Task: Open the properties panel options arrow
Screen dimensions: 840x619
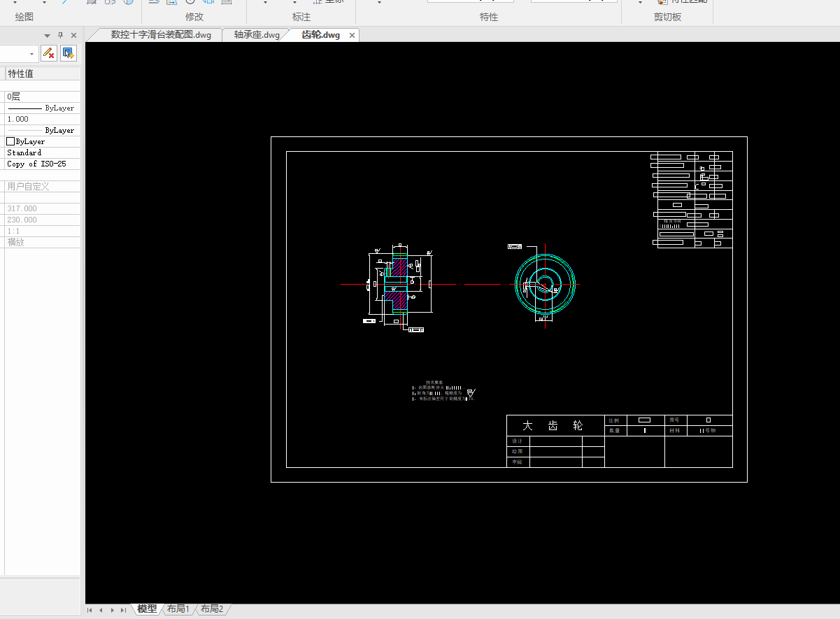Action: 47,35
